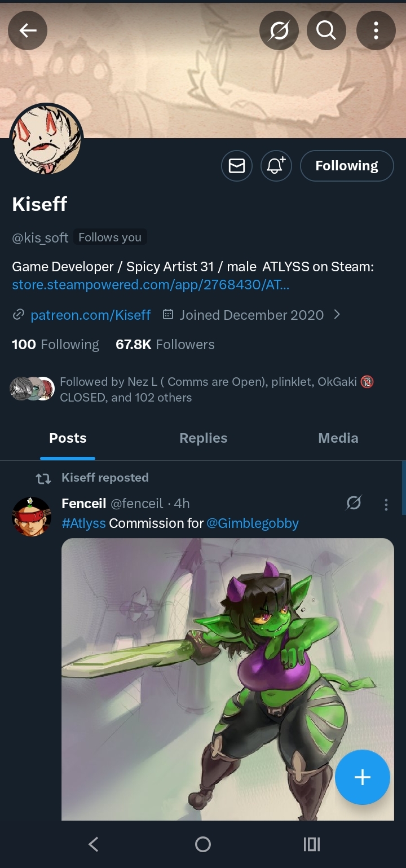Image resolution: width=406 pixels, height=868 pixels.
Task: Visit the patreon.com/Kiseff link
Action: pyautogui.click(x=90, y=315)
